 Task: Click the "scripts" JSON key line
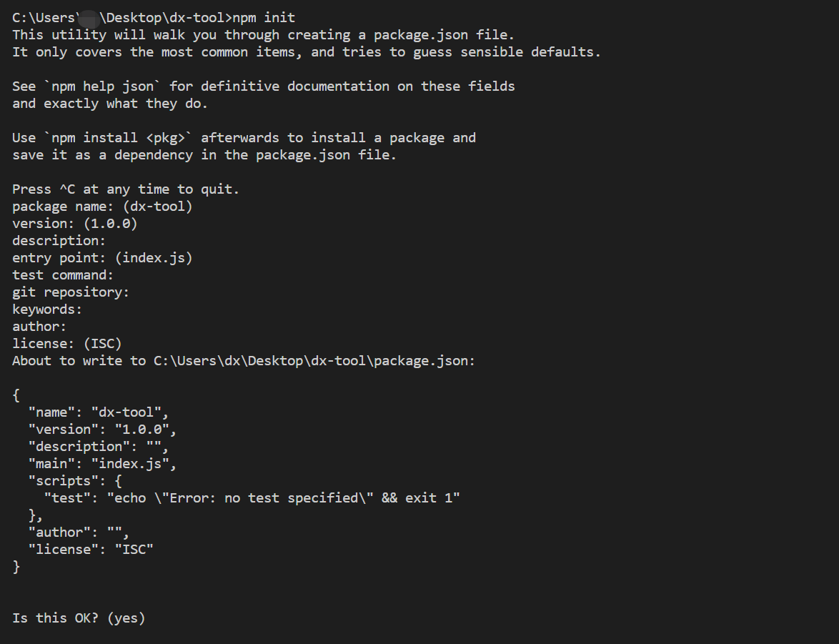coord(75,480)
